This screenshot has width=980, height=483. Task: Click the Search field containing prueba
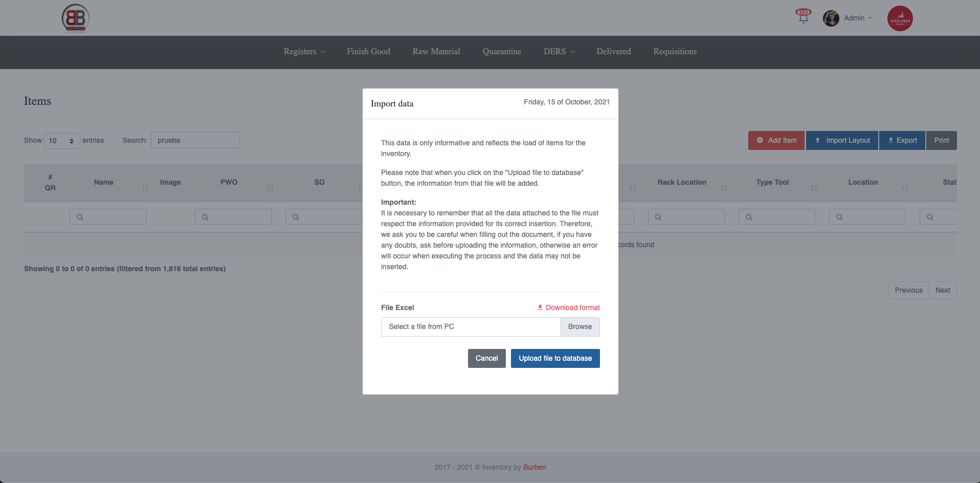[x=195, y=140]
